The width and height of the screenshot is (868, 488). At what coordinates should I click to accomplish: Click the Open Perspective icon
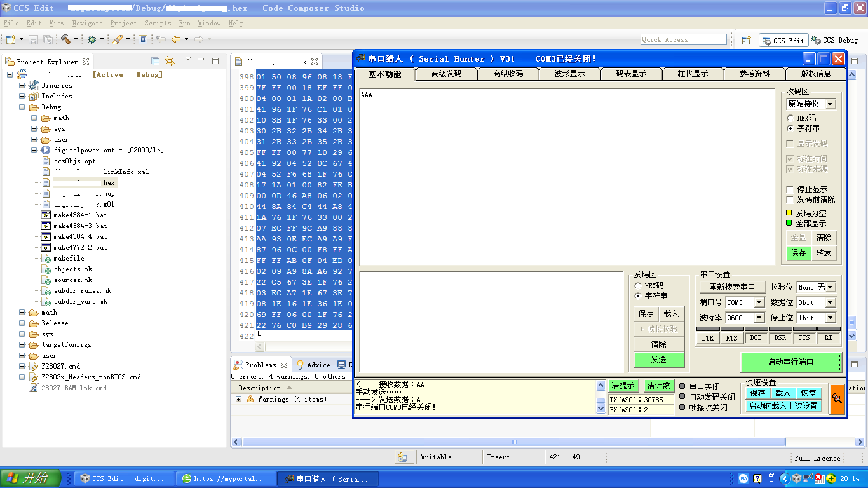[747, 40]
